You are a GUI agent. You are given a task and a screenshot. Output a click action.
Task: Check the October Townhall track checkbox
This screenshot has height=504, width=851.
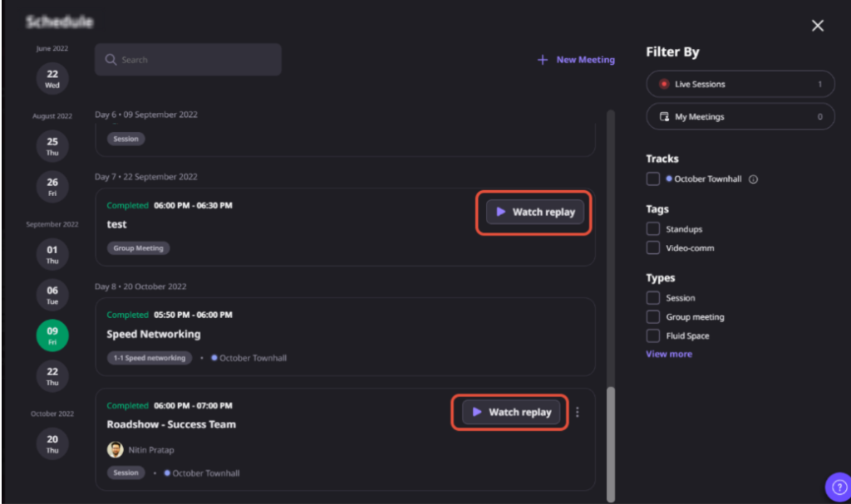[x=653, y=179]
